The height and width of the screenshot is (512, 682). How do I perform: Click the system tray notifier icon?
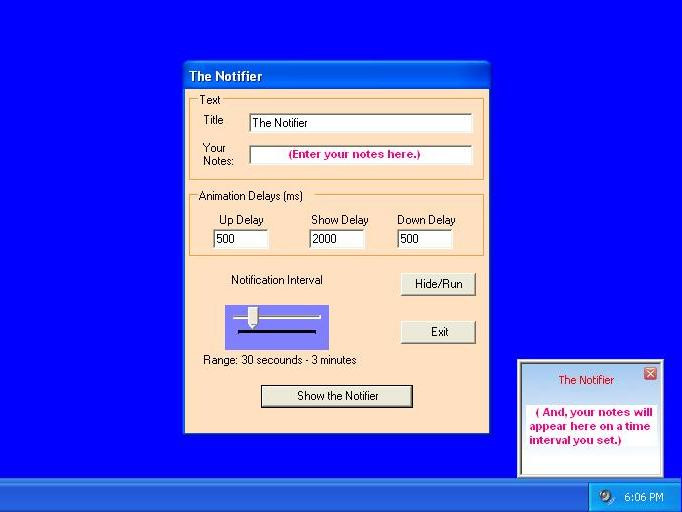click(x=606, y=497)
